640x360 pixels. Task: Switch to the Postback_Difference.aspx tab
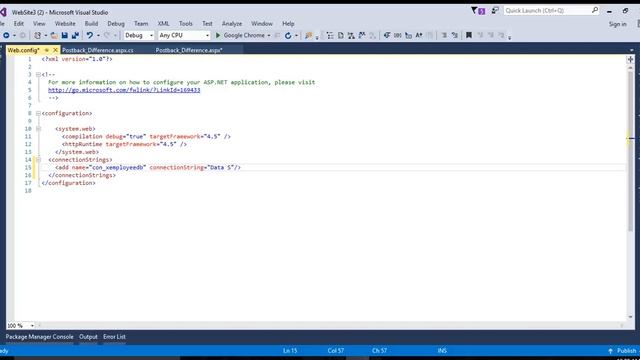189,50
